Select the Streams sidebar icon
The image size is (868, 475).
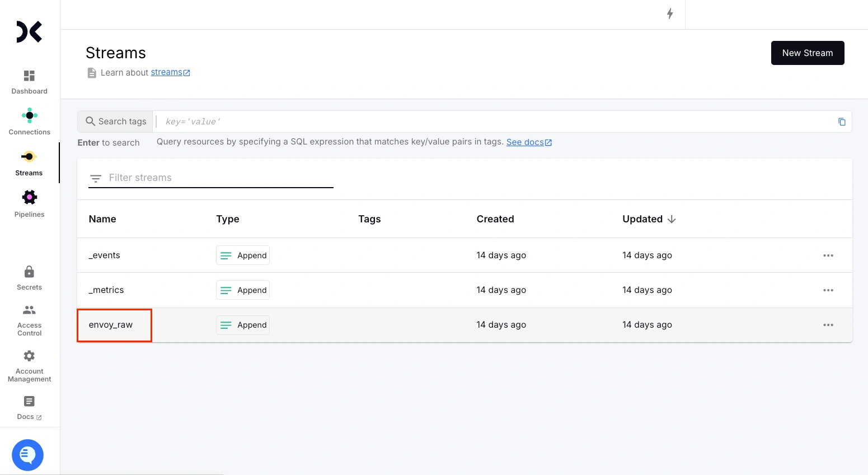[29, 156]
